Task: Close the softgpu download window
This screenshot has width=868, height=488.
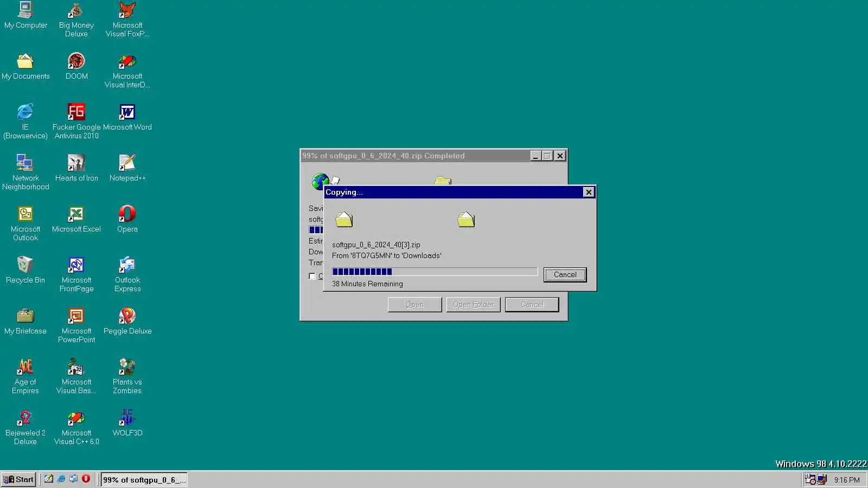Action: coord(560,156)
